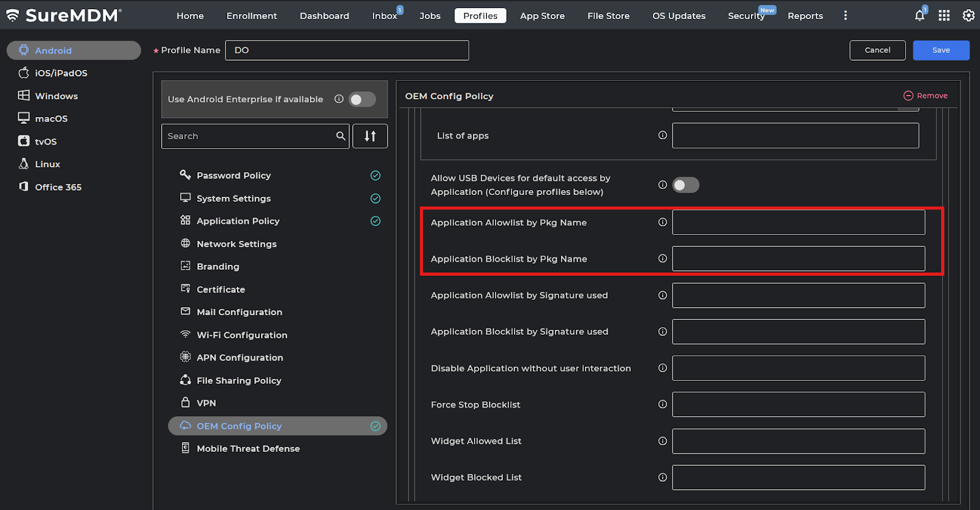Viewport: 980px width, 510px height.
Task: Click info icon beside Force Stop Blocklist
Action: click(x=662, y=405)
